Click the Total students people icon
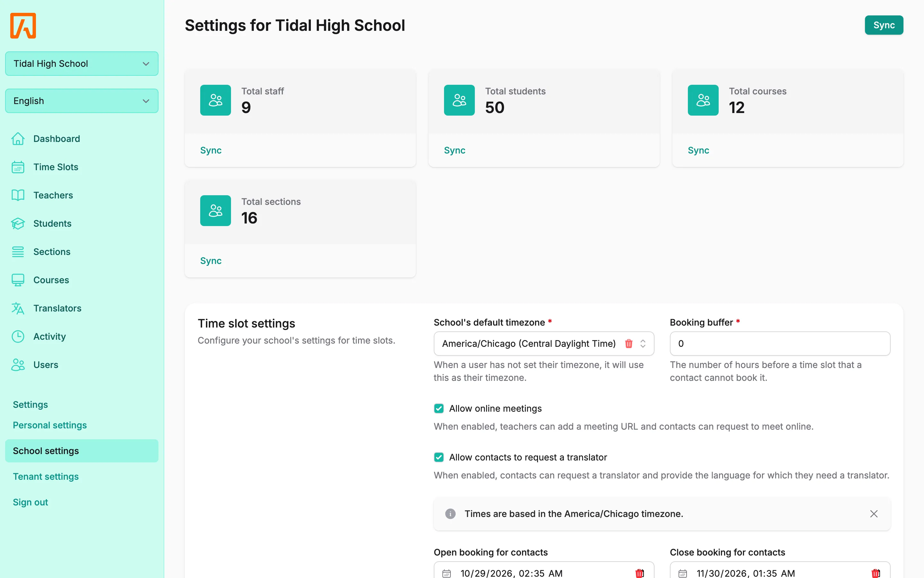The width and height of the screenshot is (924, 578). click(459, 100)
